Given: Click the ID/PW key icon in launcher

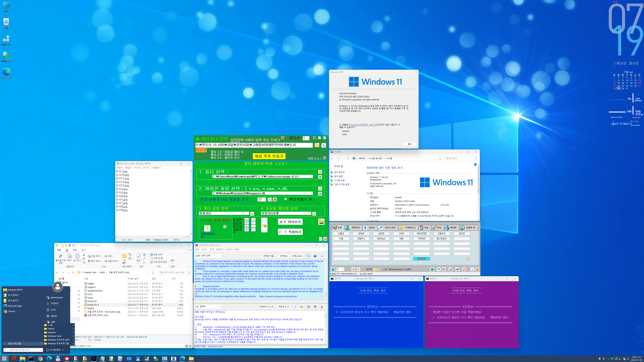Looking at the screenshot, I should 375,269.
